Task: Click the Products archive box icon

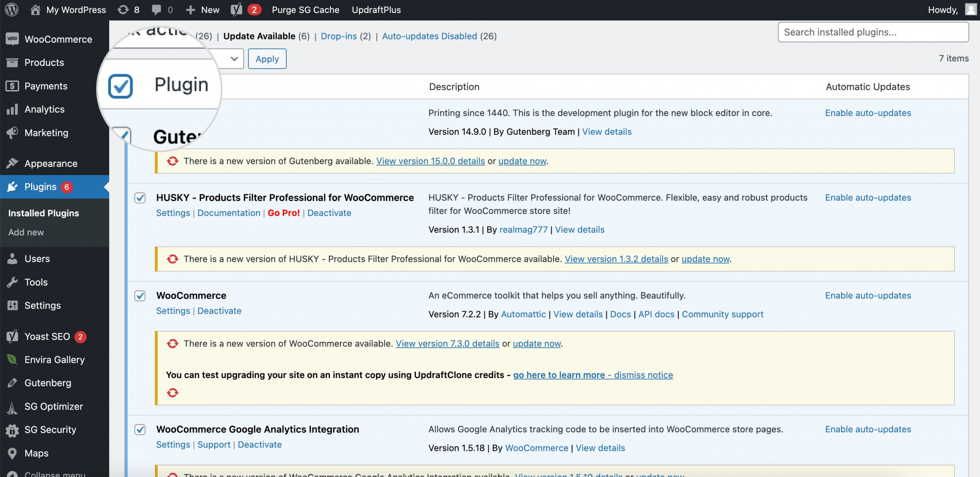Action: click(12, 62)
